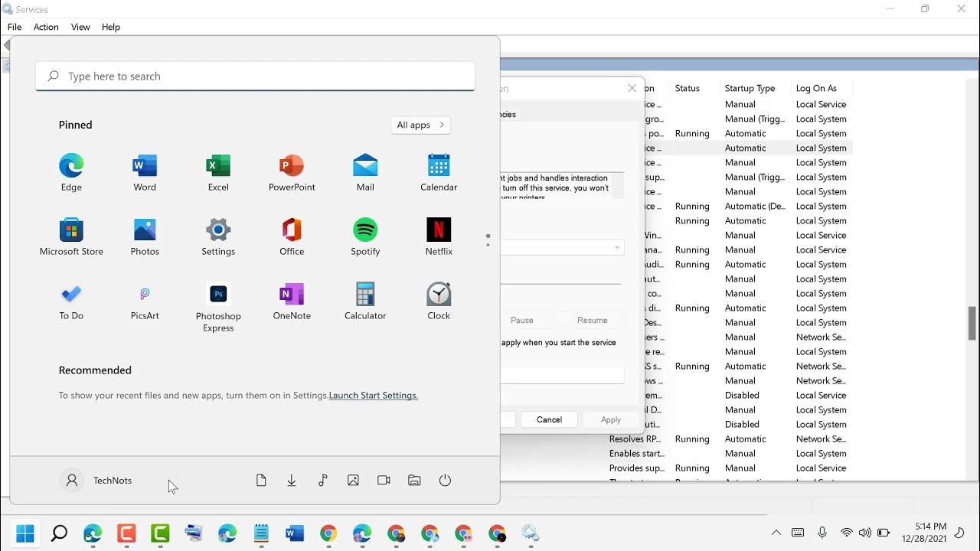Open the View menu in Services

pos(80,27)
